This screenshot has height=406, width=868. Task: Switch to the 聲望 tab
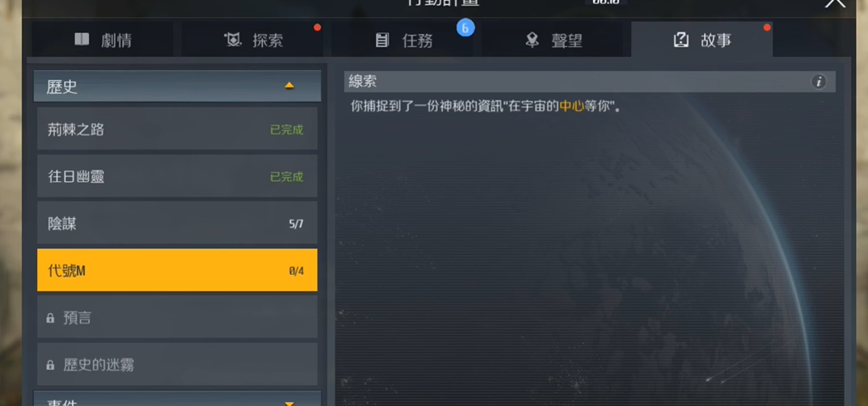click(554, 40)
